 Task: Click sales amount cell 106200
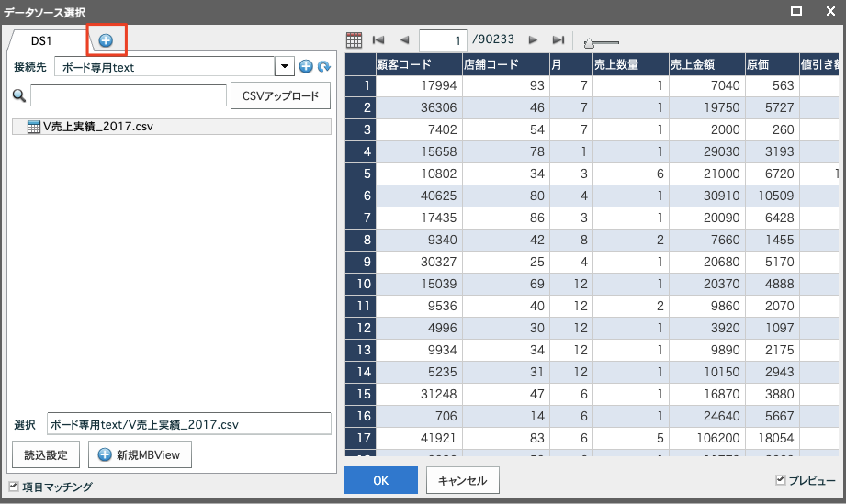point(707,438)
